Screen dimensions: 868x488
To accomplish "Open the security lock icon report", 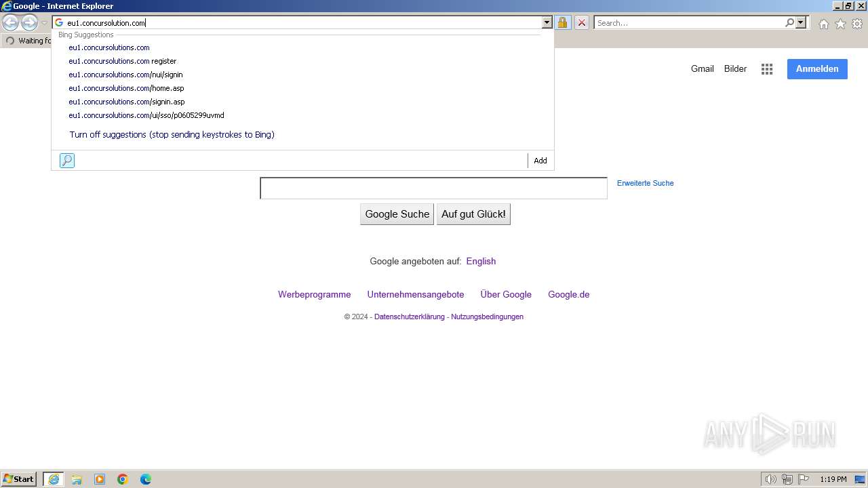I will (x=562, y=23).
